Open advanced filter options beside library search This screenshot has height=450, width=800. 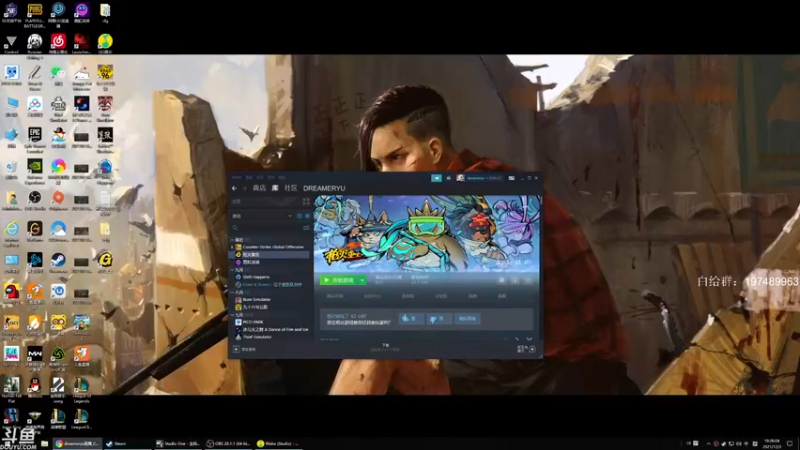(306, 228)
